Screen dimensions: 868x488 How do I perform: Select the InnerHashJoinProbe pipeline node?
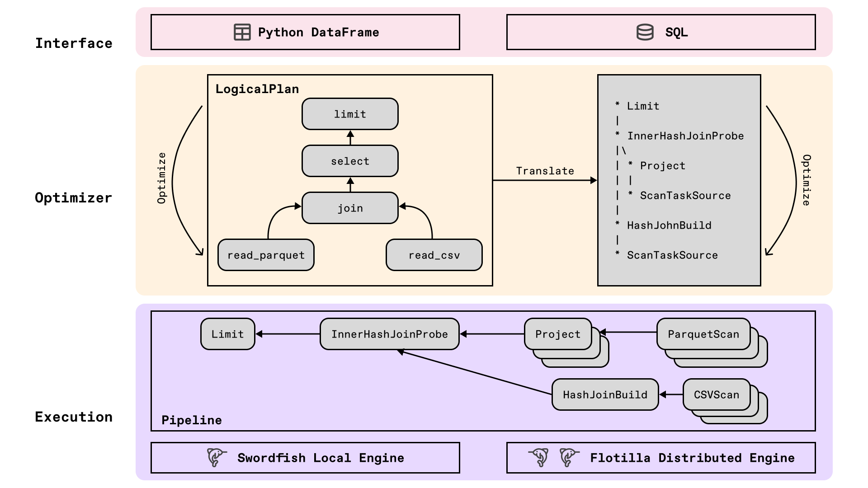tap(389, 334)
